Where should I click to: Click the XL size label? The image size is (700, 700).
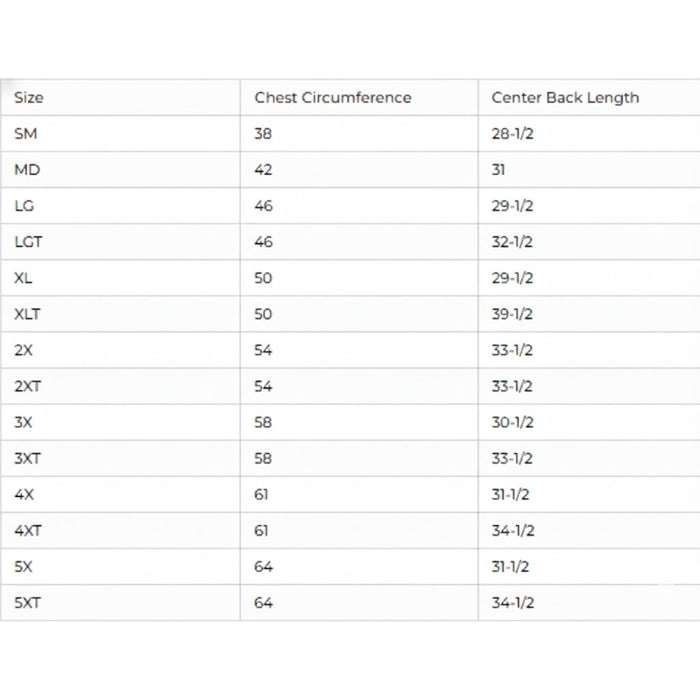pyautogui.click(x=24, y=278)
